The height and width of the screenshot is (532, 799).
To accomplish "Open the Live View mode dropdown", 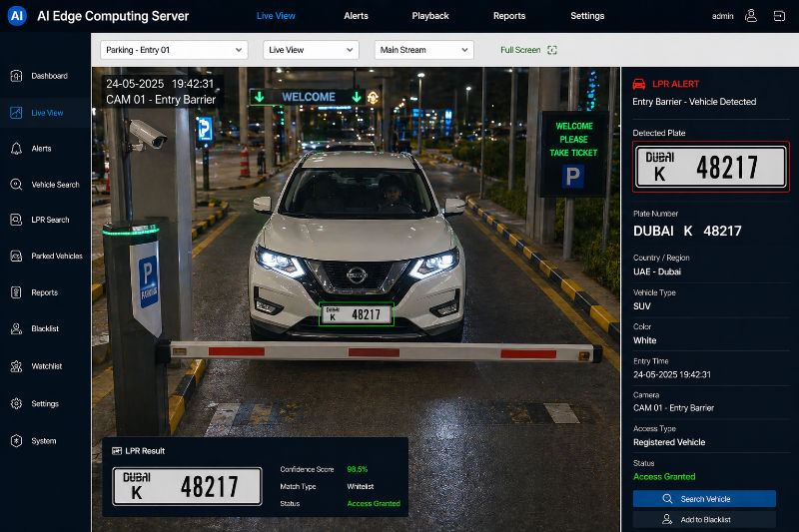I will coord(311,50).
